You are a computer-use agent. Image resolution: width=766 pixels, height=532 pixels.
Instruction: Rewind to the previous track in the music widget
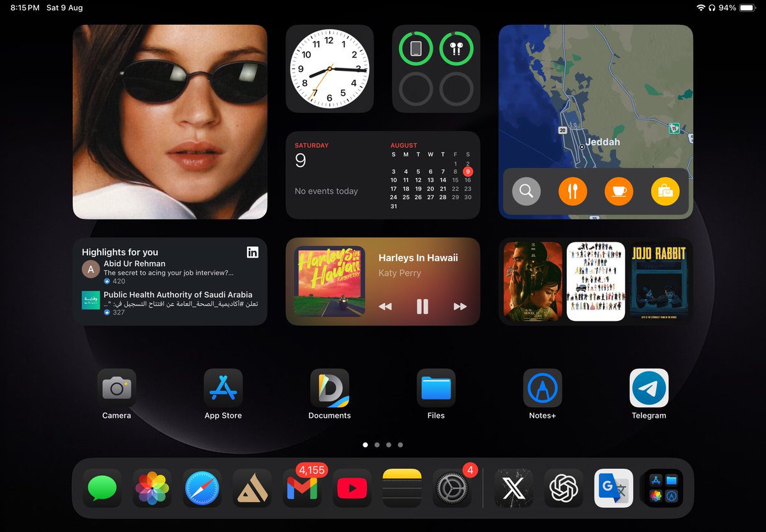[x=386, y=306]
